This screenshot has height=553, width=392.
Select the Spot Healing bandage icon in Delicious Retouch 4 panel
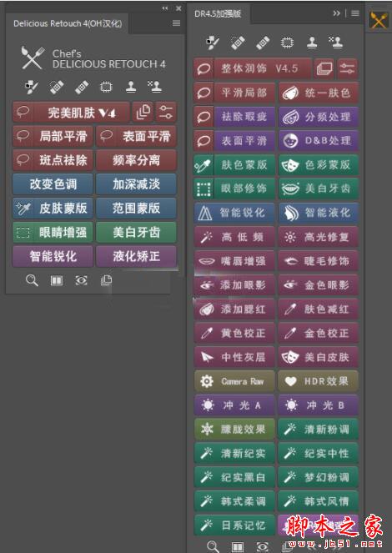(x=82, y=87)
